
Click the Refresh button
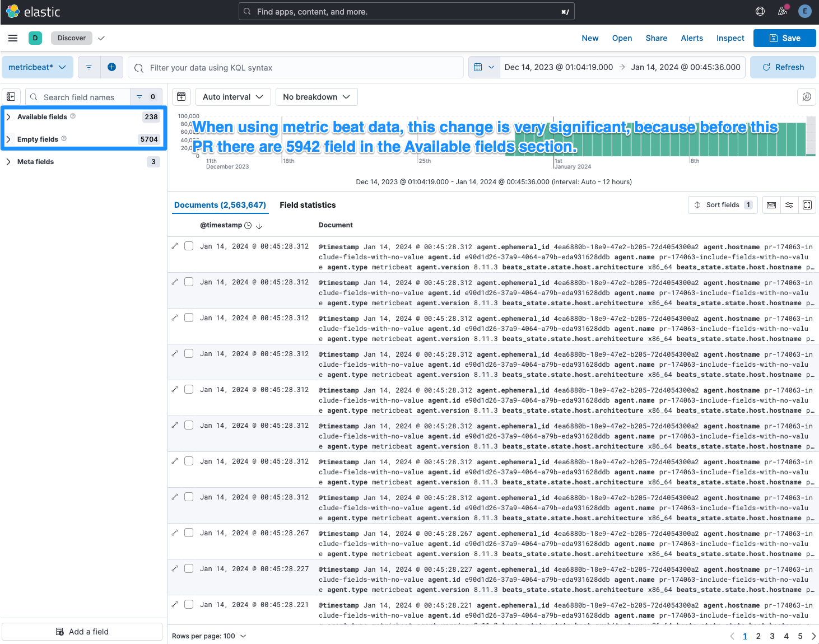coord(783,67)
